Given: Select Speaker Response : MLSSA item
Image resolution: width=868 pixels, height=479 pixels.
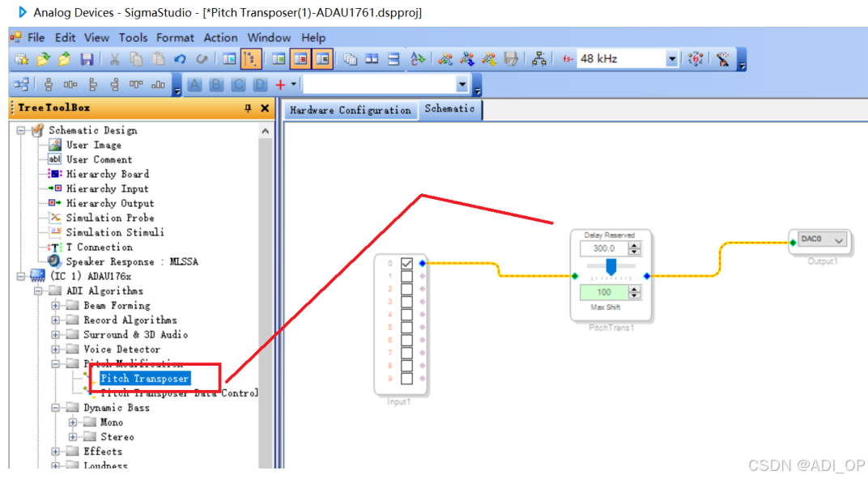Looking at the screenshot, I should click(x=132, y=261).
